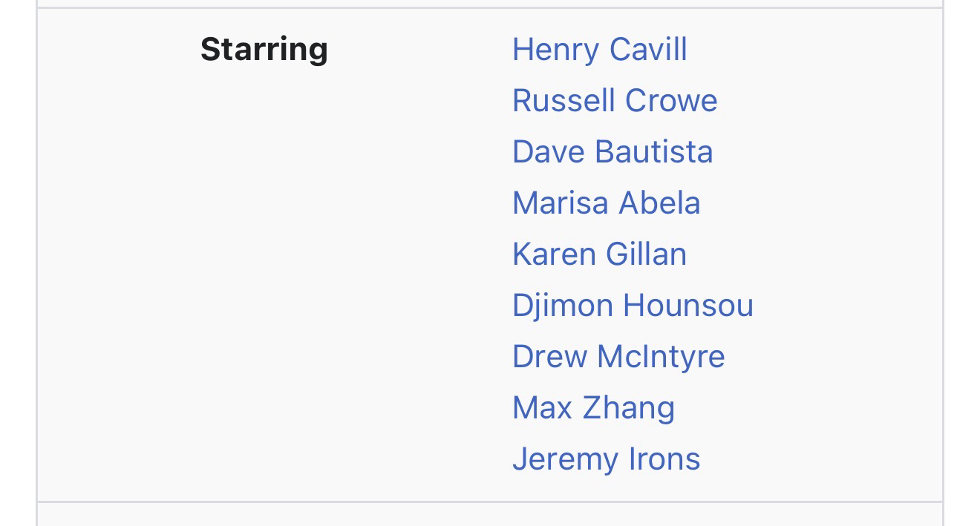Open the Max Zhang link
The width and height of the screenshot is (980, 526).
[x=593, y=409]
